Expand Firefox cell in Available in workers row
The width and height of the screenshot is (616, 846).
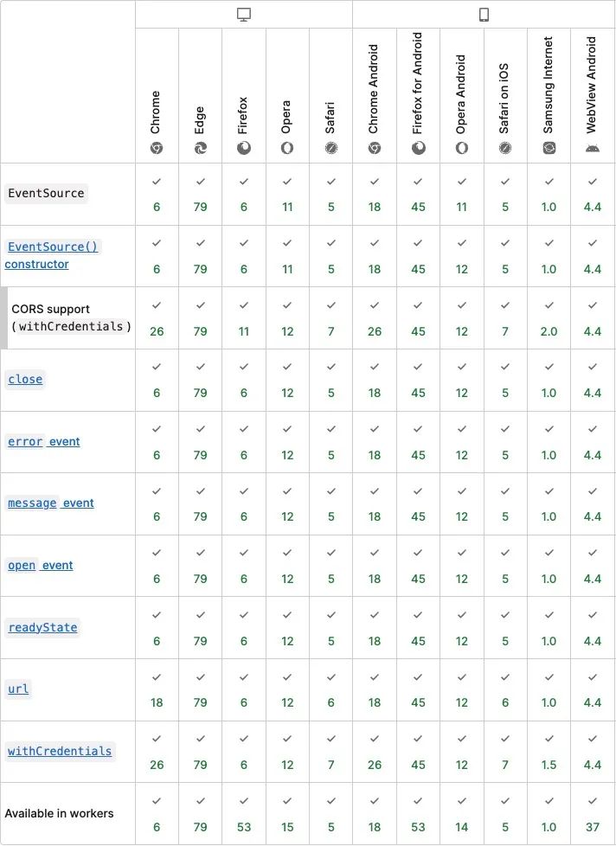(x=244, y=814)
